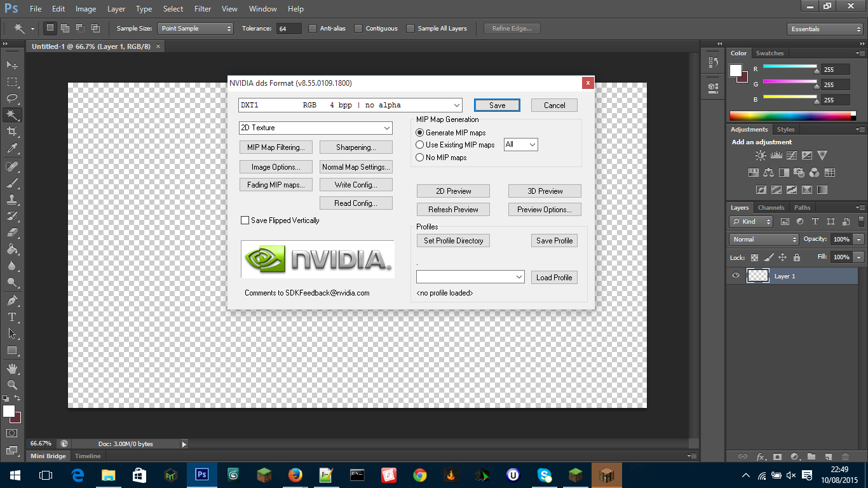Image resolution: width=868 pixels, height=488 pixels.
Task: Check Save Flipped Vertically option
Action: [245, 220]
